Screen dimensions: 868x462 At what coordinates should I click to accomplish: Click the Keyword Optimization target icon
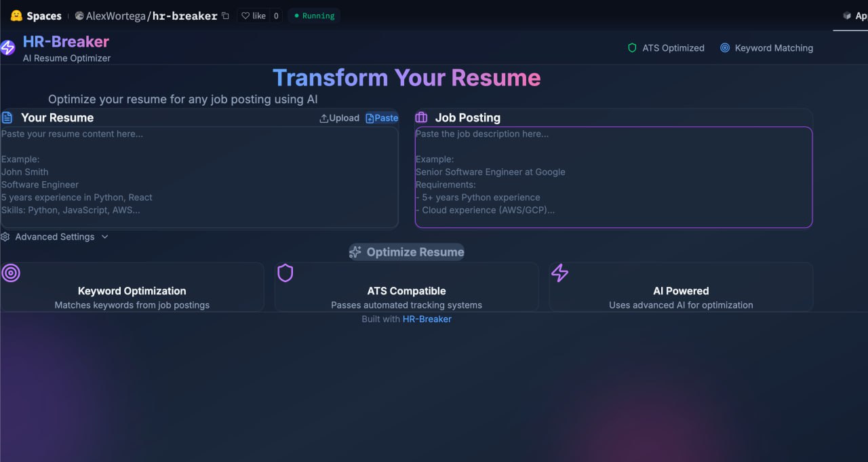[10, 273]
